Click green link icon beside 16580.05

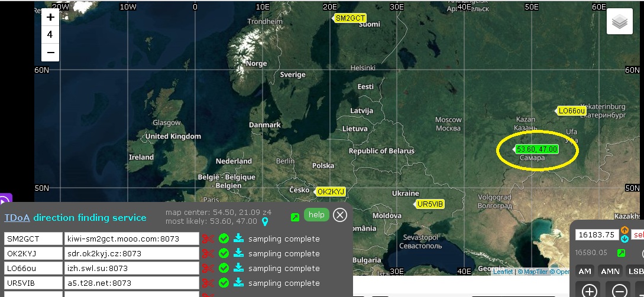point(621,253)
